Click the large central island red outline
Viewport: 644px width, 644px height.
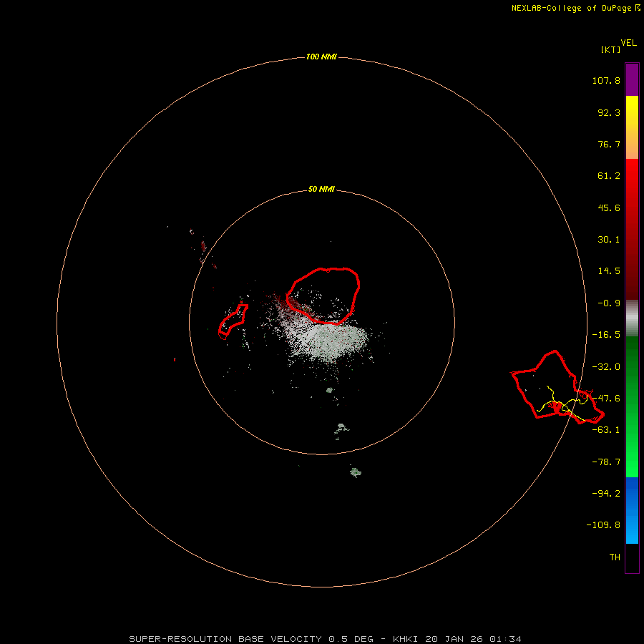(323, 296)
